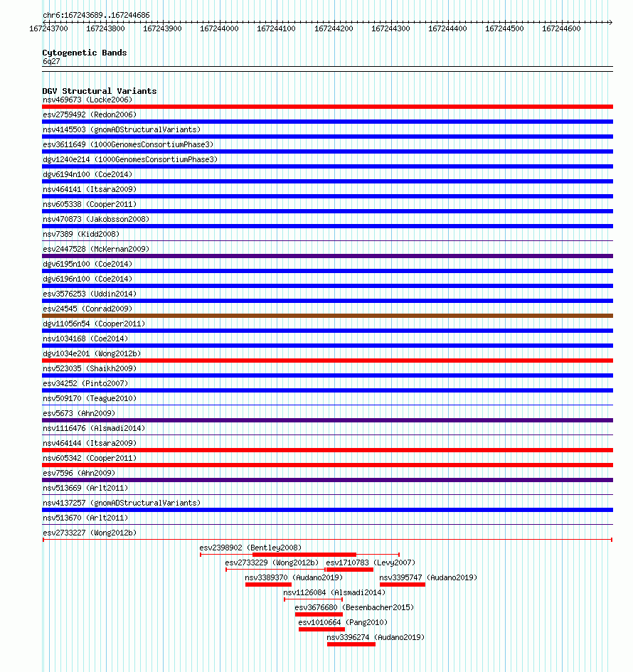Click esv2398902 (Bentley2008) label

click(x=251, y=548)
